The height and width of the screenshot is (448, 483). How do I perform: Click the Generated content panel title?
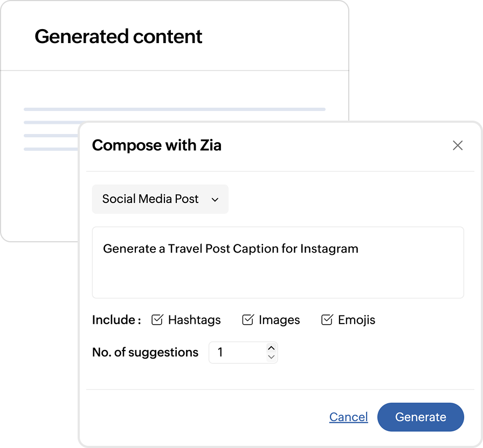[x=118, y=37]
